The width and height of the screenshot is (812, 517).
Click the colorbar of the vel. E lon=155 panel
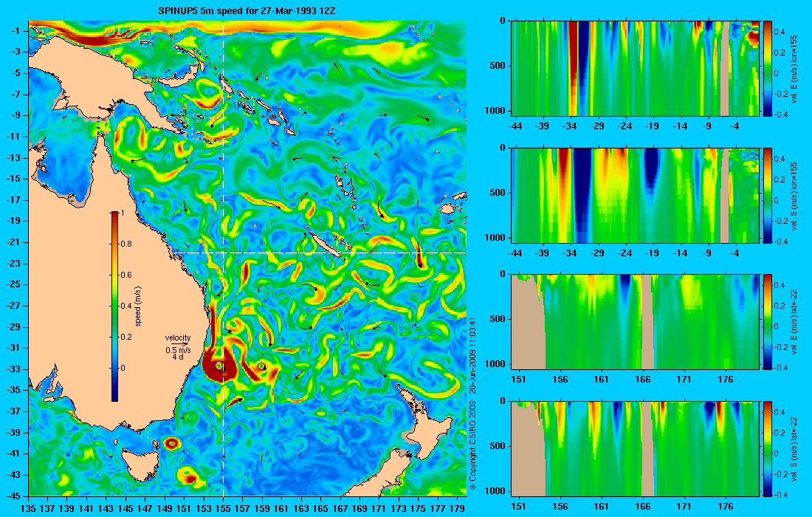767,68
